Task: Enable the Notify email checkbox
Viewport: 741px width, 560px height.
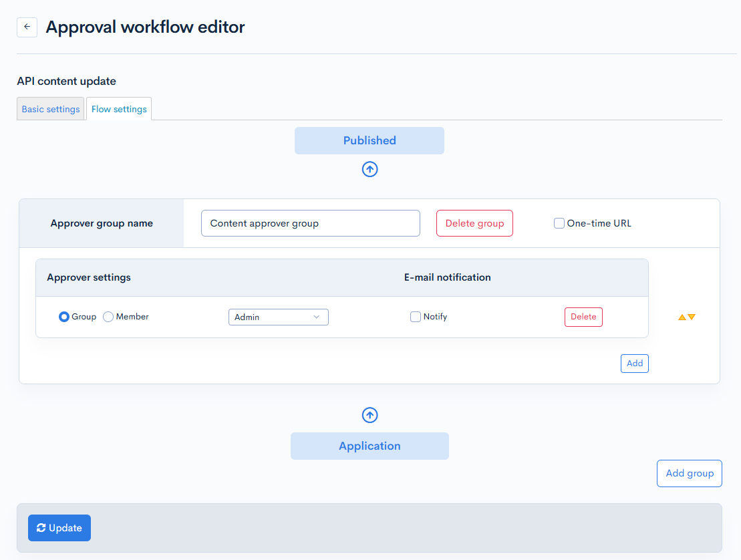Action: (416, 317)
